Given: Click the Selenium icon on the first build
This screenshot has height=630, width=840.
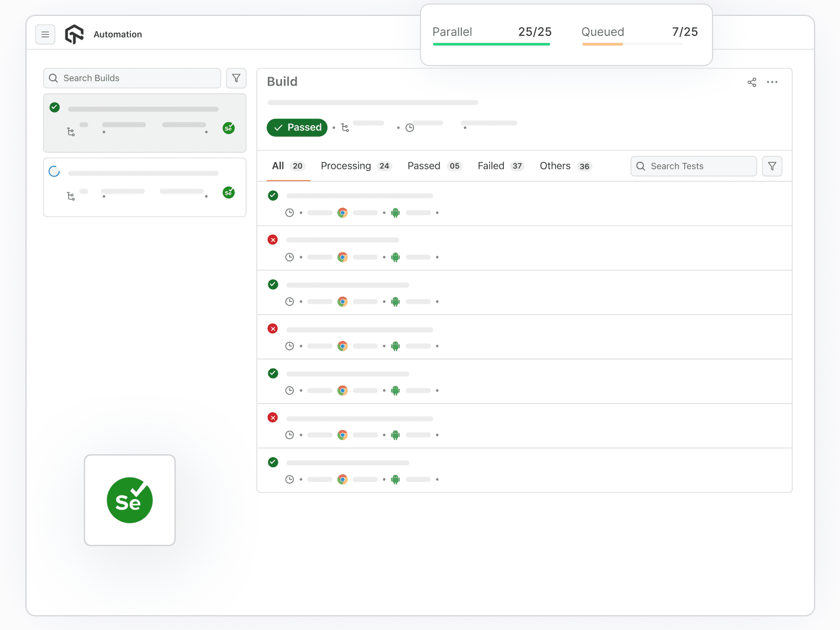Looking at the screenshot, I should [x=228, y=127].
